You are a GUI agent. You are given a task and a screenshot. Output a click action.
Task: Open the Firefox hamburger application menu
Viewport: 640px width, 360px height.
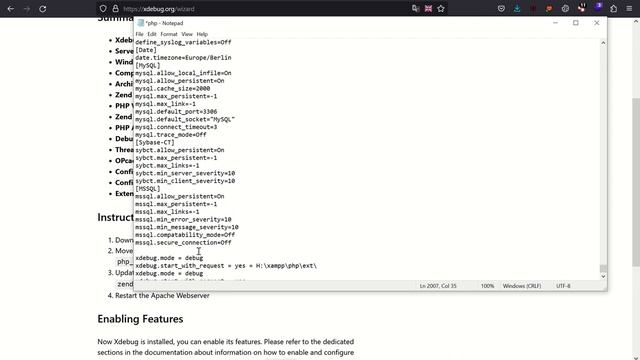click(x=629, y=9)
